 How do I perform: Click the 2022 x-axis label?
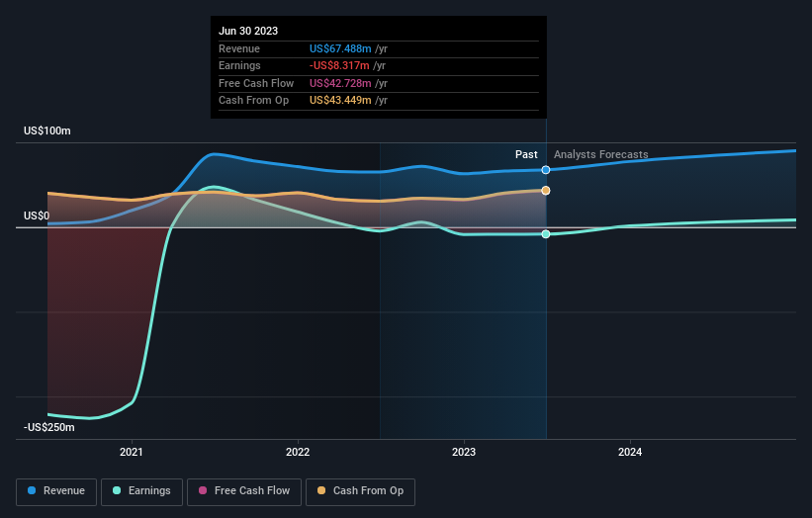[298, 452]
